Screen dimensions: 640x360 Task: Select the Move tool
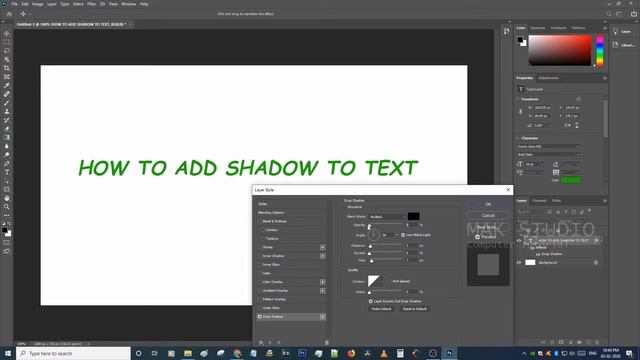coord(7,33)
